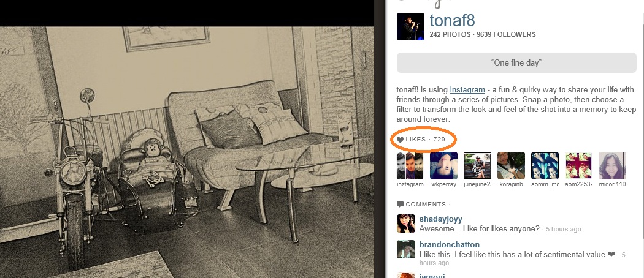The image size is (644, 278).
Task: Click brandonchatton username link
Action: pyautogui.click(x=450, y=245)
